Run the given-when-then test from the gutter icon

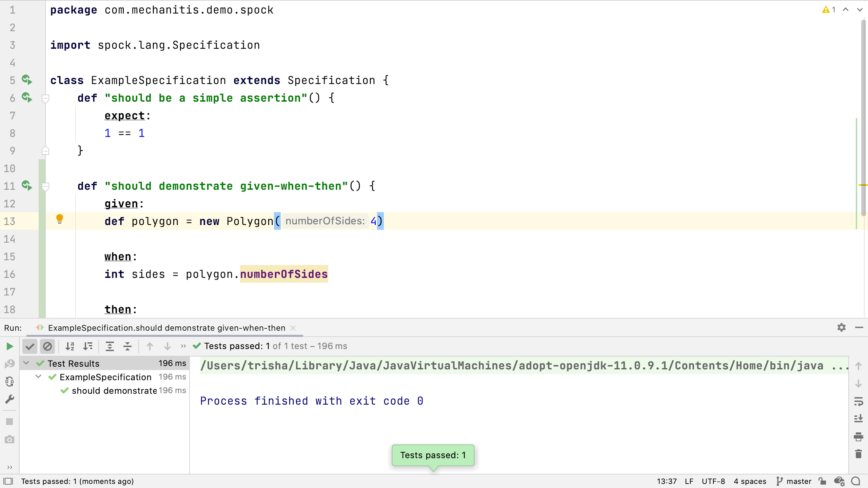27,186
